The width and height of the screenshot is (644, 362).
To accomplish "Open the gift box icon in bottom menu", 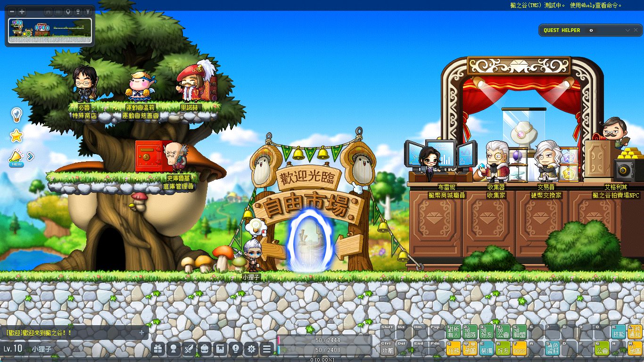I will [158, 349].
